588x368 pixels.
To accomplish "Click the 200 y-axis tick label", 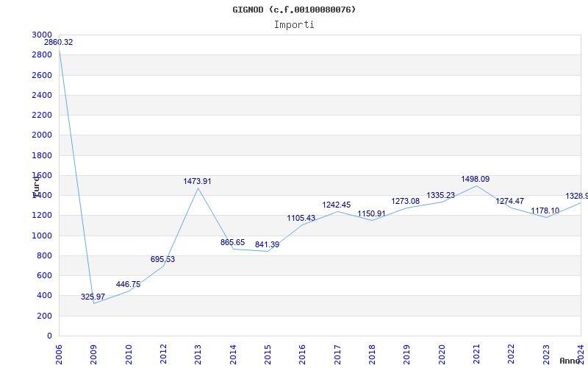I will pyautogui.click(x=45, y=316).
